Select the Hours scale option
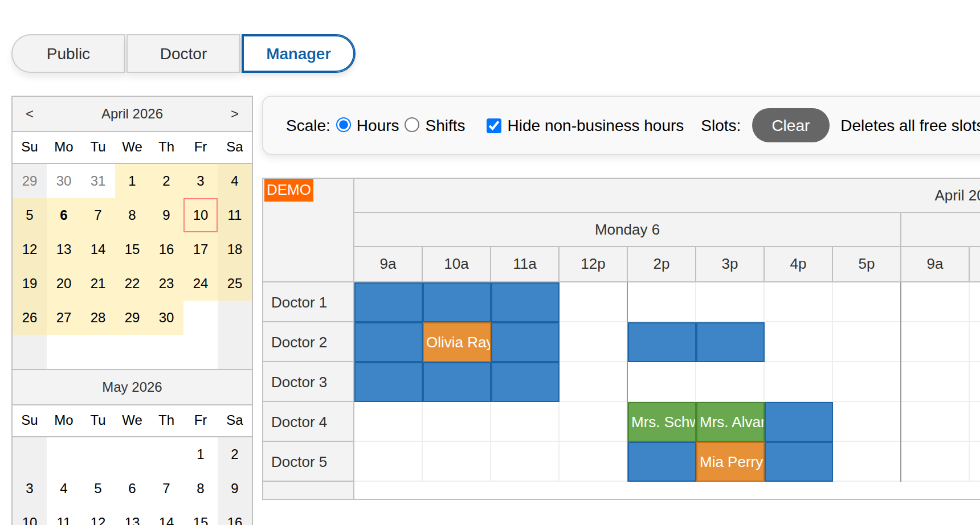The width and height of the screenshot is (980, 525). 344,125
